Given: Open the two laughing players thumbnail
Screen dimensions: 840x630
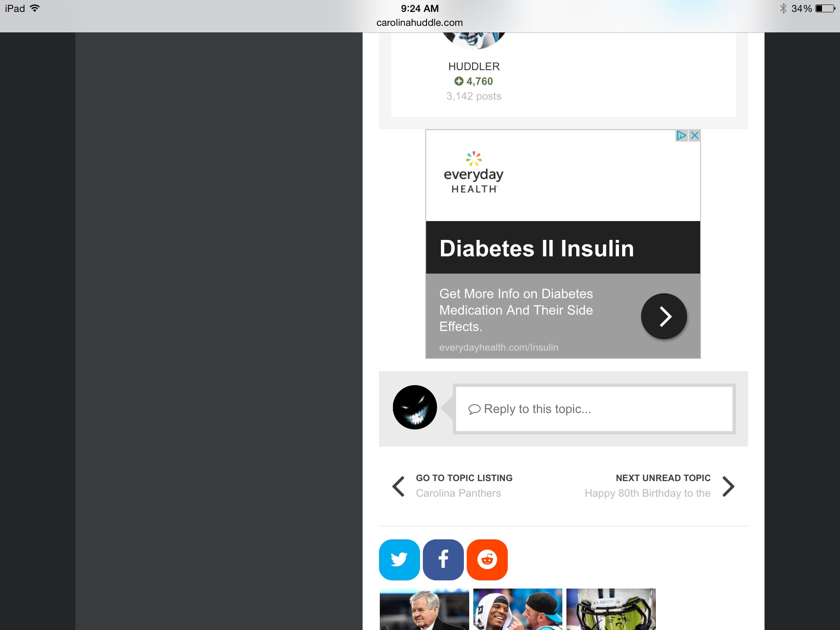Looking at the screenshot, I should point(518,609).
